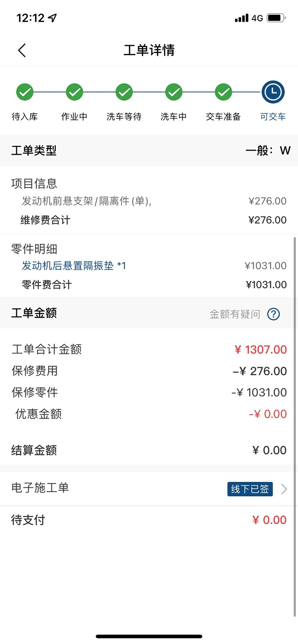Tap the 作业中 completed step icon
The height and width of the screenshot is (644, 298).
coord(74,92)
